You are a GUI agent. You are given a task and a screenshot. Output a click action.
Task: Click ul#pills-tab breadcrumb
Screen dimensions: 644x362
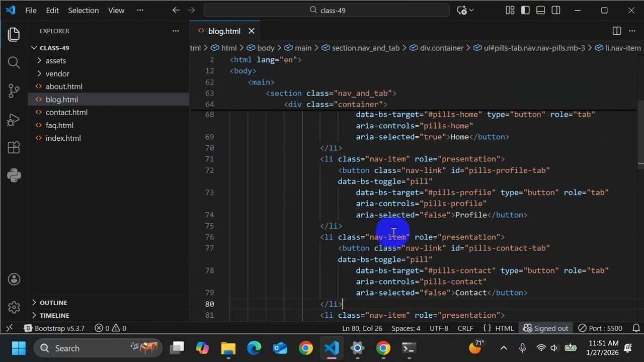point(529,48)
